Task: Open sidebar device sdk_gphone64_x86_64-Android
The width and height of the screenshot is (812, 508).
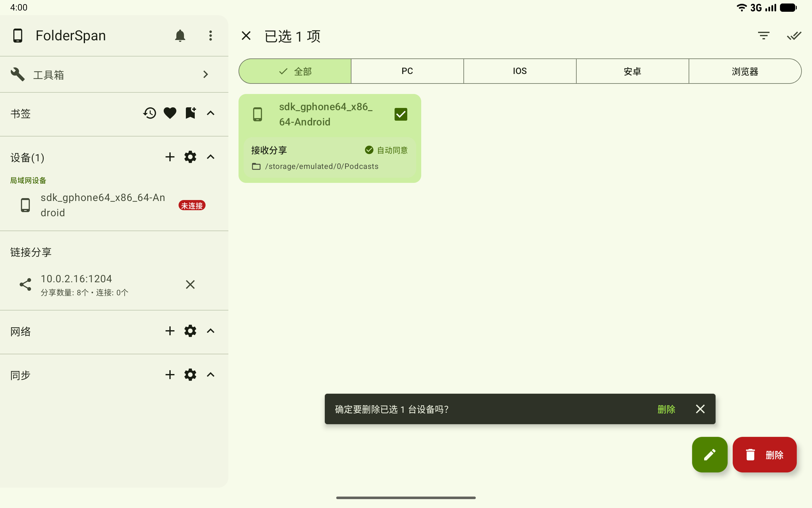Action: click(x=114, y=205)
